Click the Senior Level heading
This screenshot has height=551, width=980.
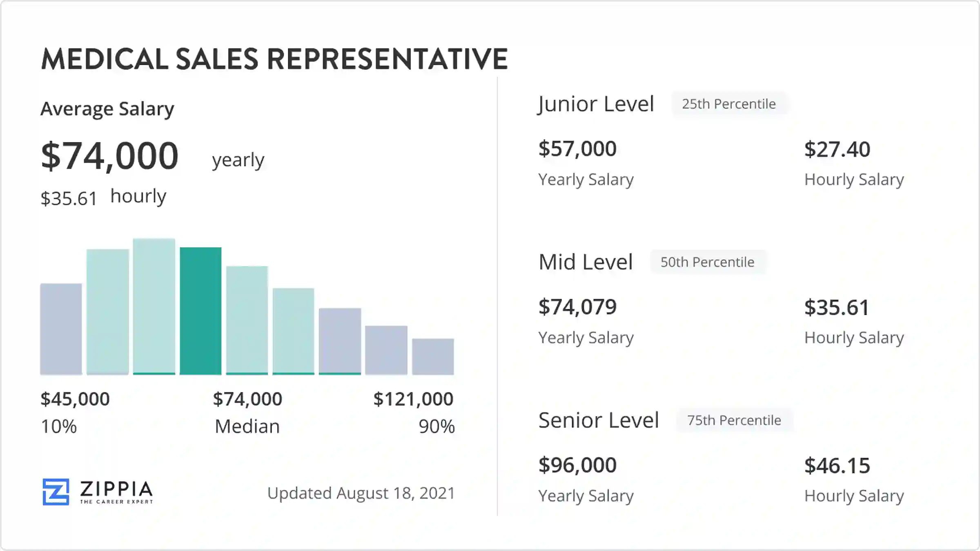[x=599, y=420]
